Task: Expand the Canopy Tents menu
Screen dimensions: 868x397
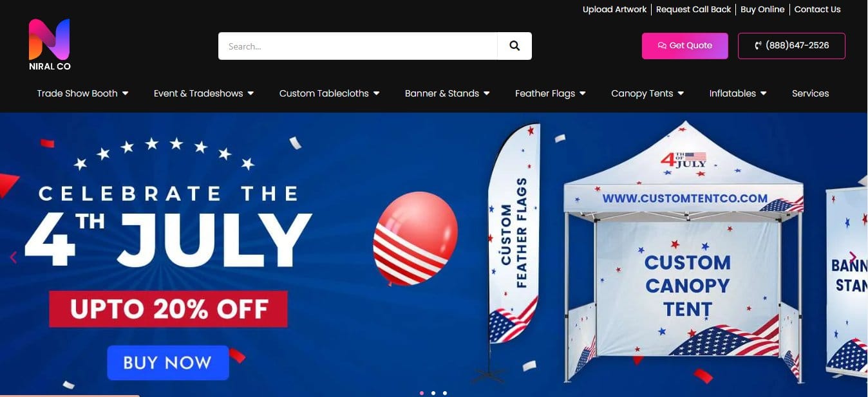Action: point(647,93)
